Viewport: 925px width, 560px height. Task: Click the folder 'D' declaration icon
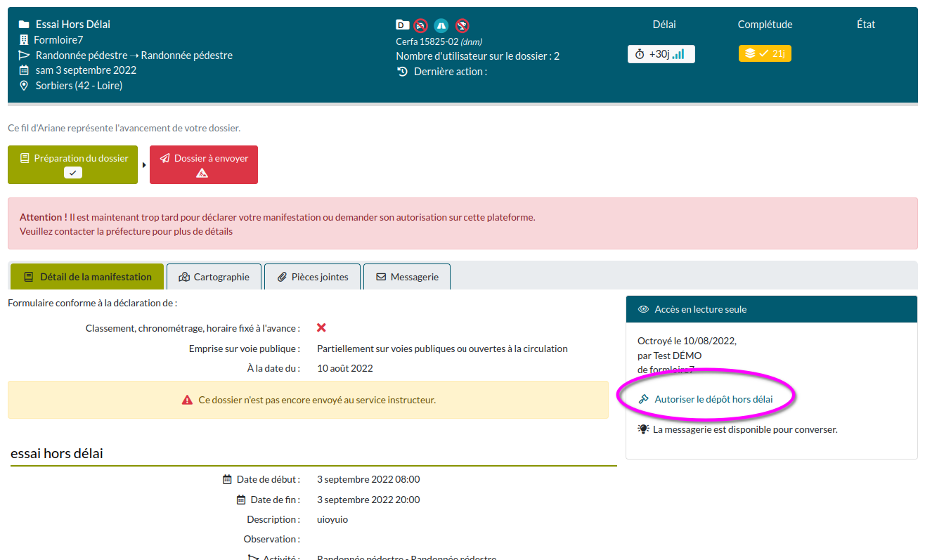pyautogui.click(x=402, y=25)
